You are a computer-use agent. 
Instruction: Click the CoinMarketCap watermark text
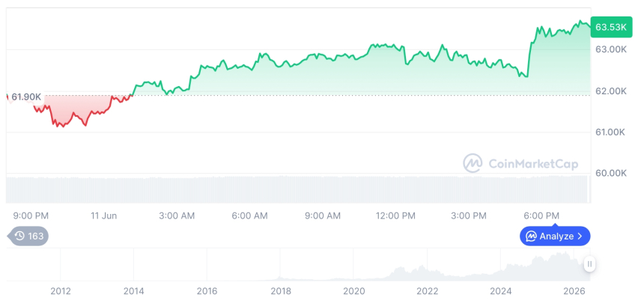tap(533, 164)
